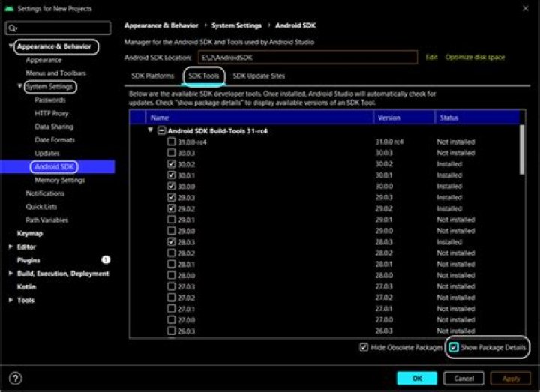Expand the Tools settings node

coord(10,300)
